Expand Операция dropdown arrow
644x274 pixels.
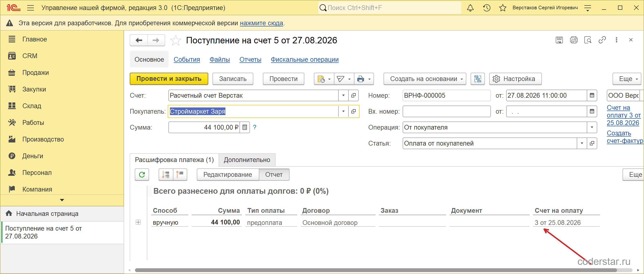(592, 127)
